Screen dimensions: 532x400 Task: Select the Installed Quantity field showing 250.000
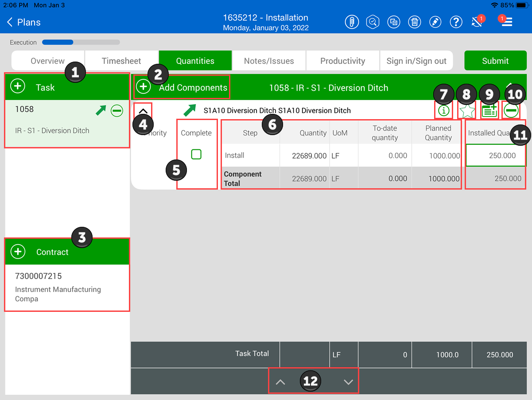coord(496,156)
